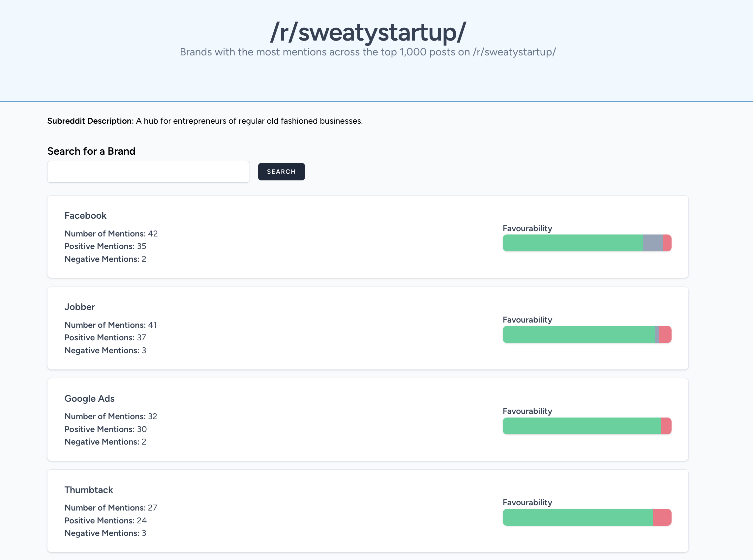Select the subtitle about top 1,000 posts
The width and height of the screenshot is (753, 560).
point(368,52)
